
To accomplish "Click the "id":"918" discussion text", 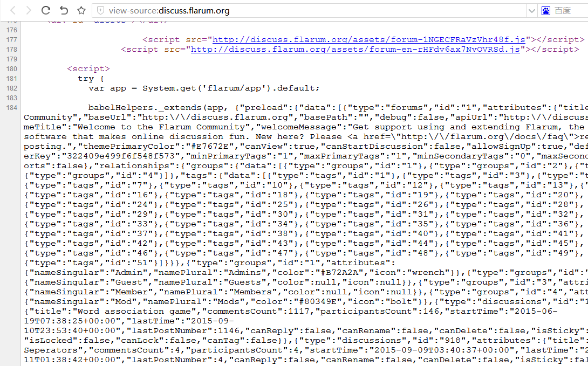I will click(440, 341).
